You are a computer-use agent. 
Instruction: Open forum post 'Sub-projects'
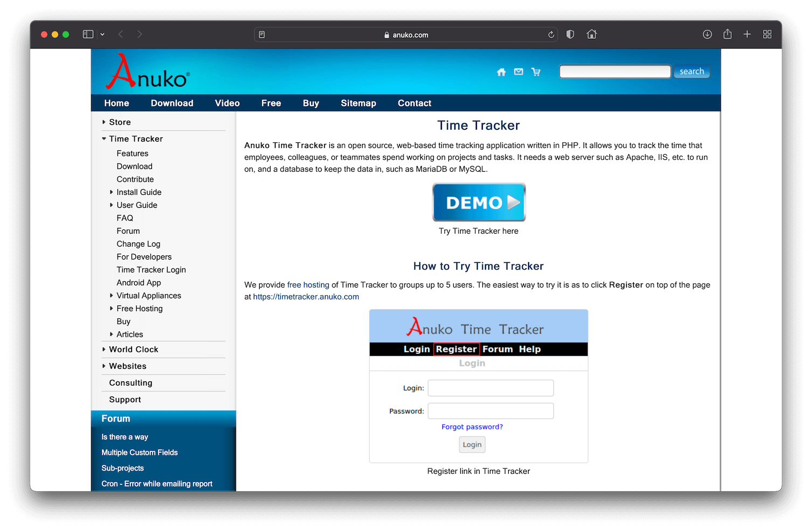(x=123, y=469)
